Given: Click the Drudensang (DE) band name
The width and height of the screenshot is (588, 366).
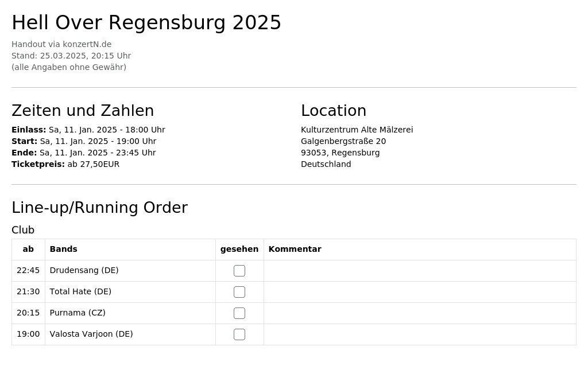Looking at the screenshot, I should (84, 270).
